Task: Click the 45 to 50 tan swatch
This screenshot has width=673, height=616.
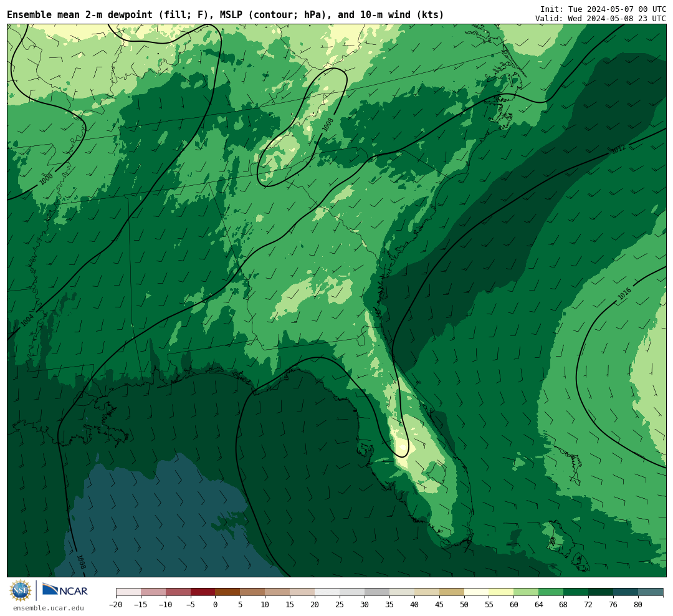Action: coord(452,592)
